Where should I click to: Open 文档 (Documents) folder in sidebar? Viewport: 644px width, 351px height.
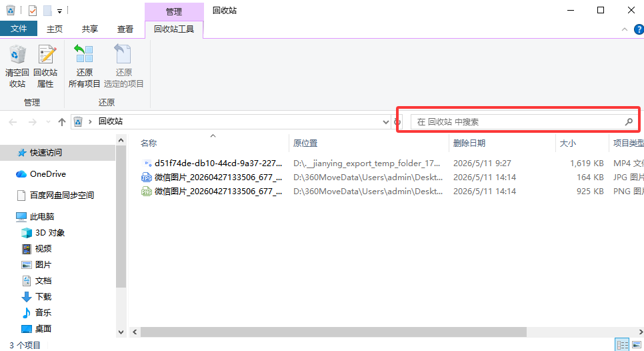coord(43,281)
